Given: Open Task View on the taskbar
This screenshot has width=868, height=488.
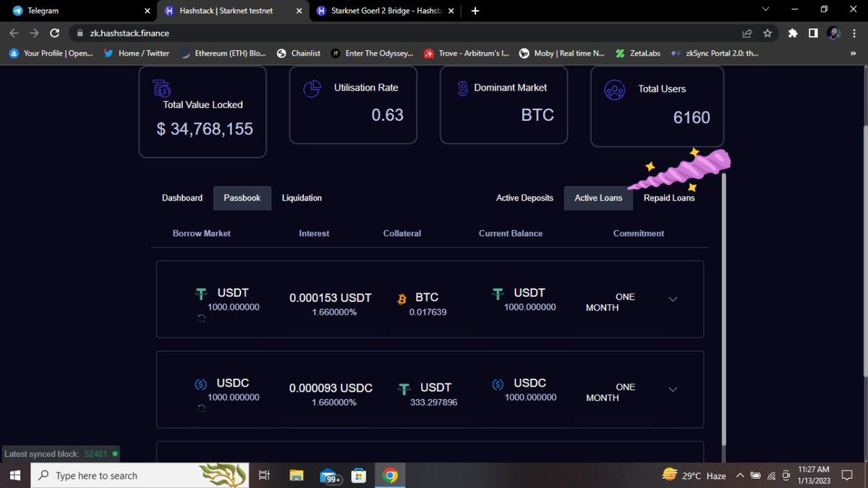Looking at the screenshot, I should coord(264,476).
